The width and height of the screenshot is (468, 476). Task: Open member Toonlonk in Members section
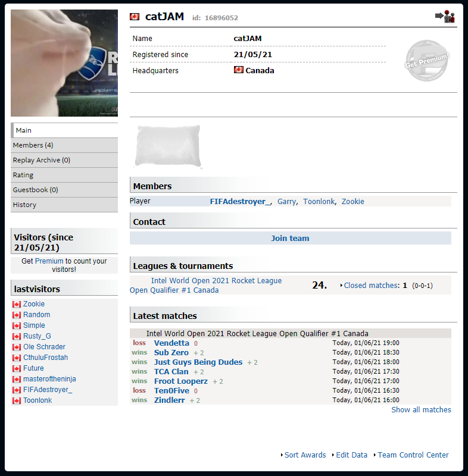[319, 201]
